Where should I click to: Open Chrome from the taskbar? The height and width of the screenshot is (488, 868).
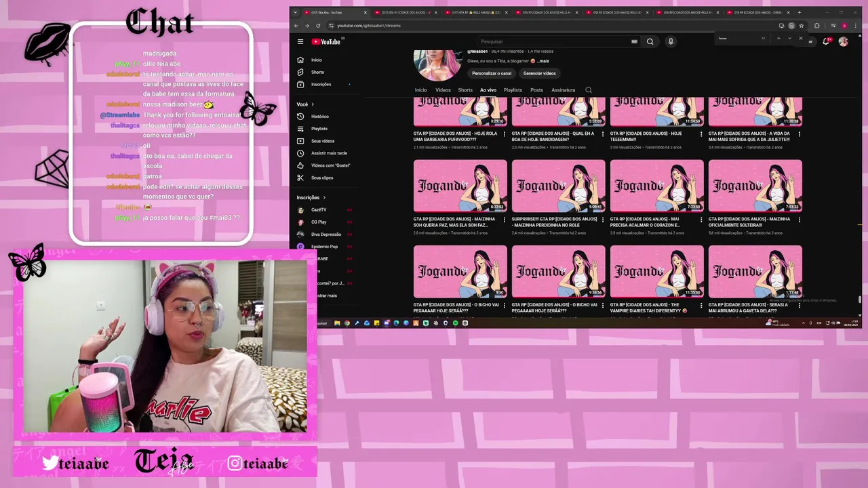[347, 323]
